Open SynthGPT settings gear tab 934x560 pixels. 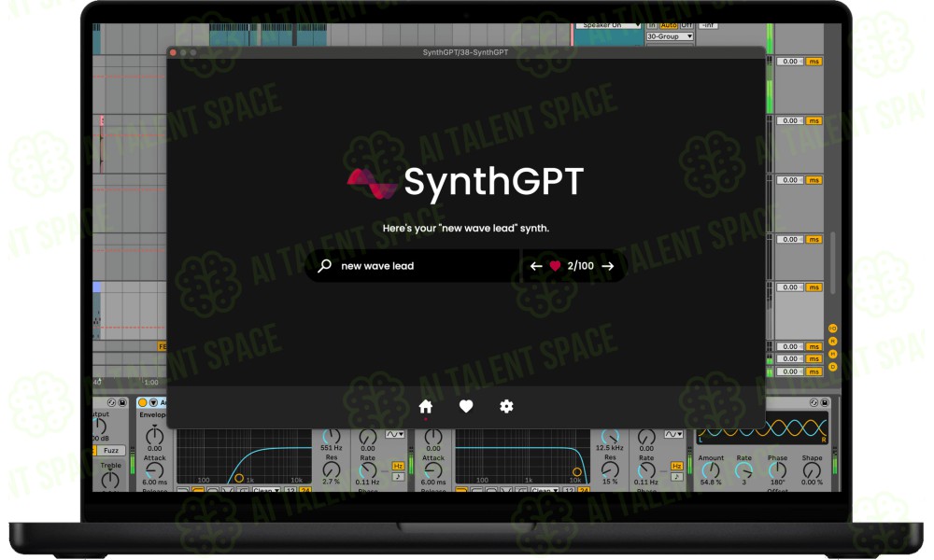pyautogui.click(x=506, y=406)
